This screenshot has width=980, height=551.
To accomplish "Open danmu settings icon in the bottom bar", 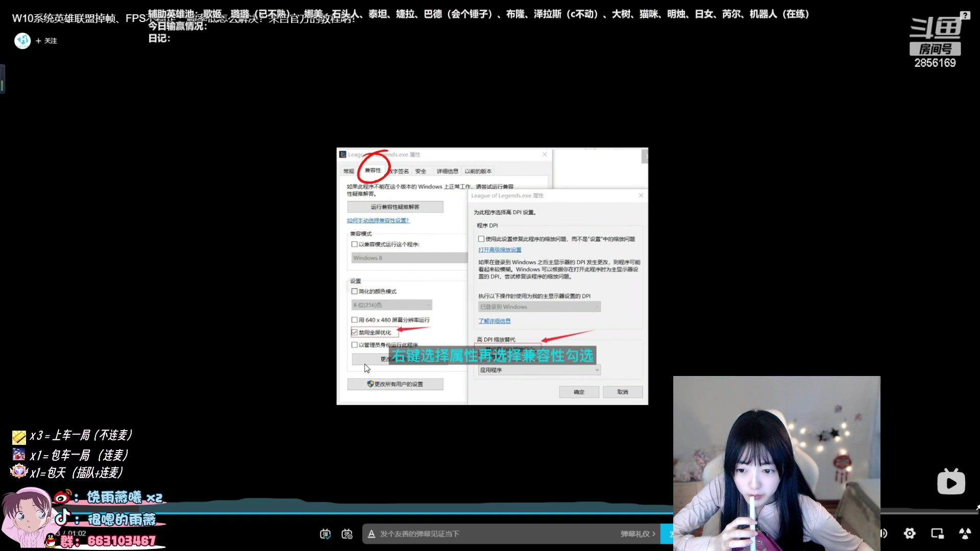I will [347, 534].
